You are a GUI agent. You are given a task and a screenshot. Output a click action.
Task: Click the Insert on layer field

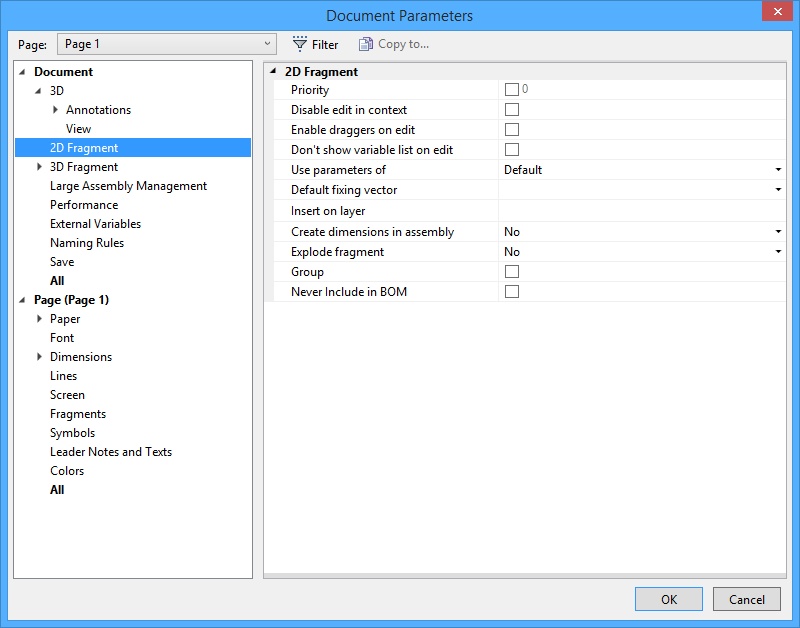[x=640, y=211]
